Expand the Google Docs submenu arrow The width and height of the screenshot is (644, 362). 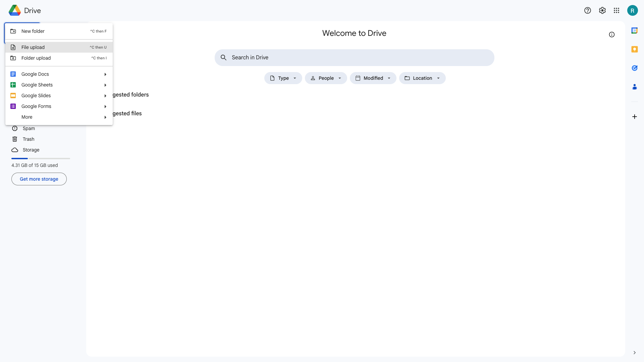(105, 74)
